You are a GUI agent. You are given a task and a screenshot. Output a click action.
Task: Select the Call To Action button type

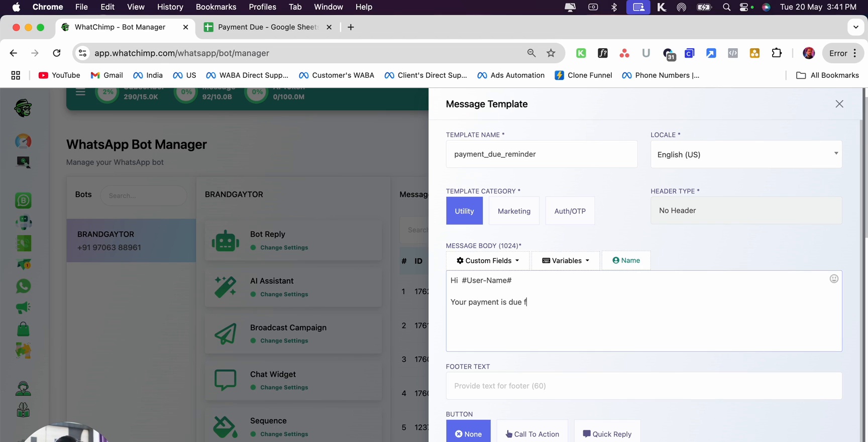tap(532, 431)
